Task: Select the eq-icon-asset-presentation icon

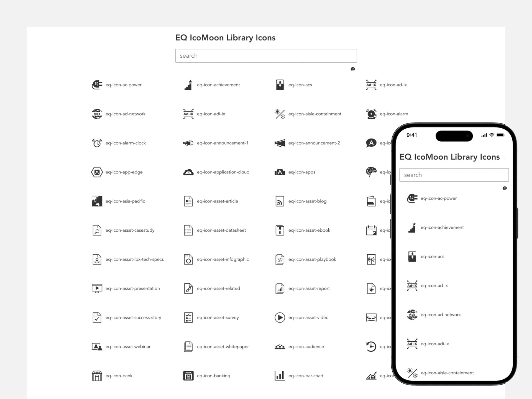Action: (97, 288)
